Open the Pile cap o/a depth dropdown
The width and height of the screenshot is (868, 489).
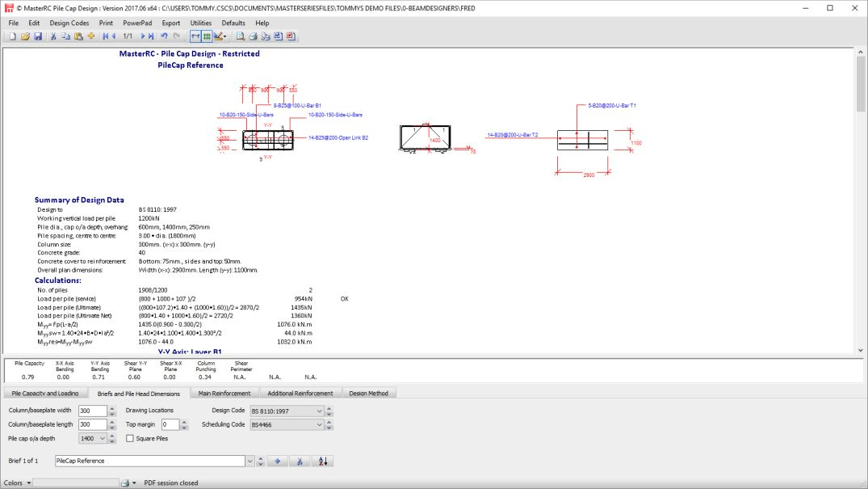tap(103, 439)
